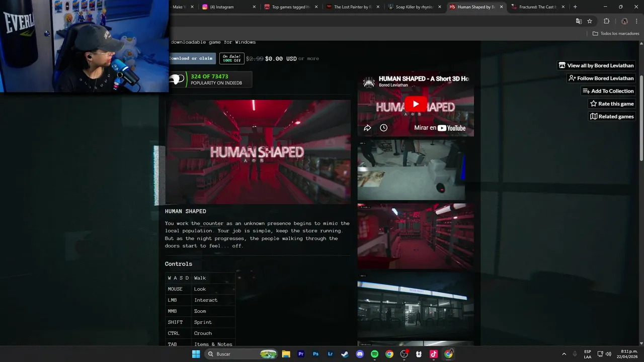Viewport: 644px width, 362px height.
Task: Open the Chrome profile avatar
Action: 624,21
